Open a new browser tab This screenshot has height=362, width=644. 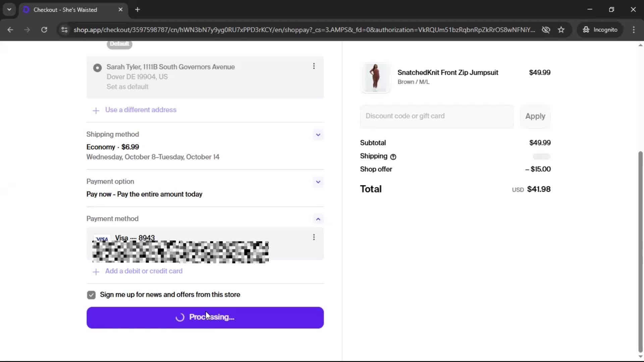[138, 10]
